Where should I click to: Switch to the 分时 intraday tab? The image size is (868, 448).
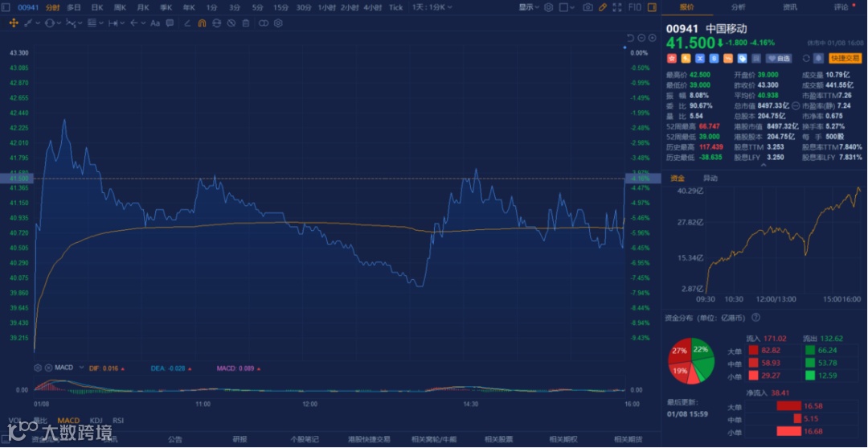[x=52, y=7]
